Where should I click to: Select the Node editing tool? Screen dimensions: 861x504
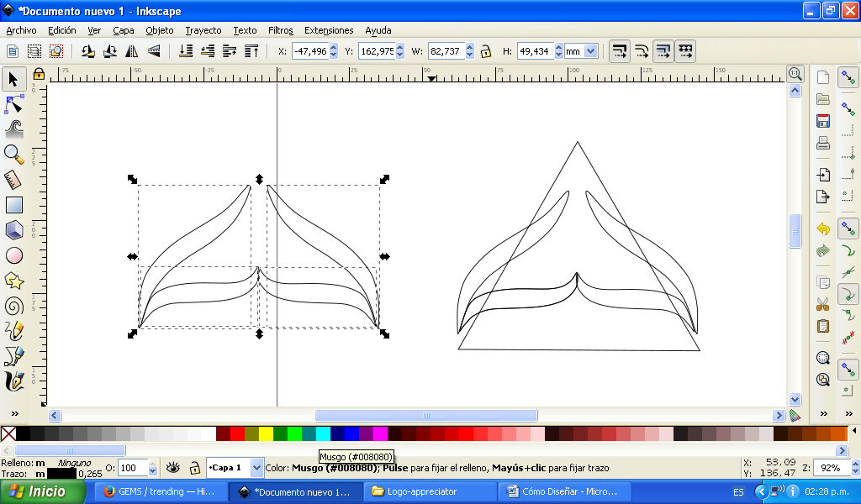point(13,103)
